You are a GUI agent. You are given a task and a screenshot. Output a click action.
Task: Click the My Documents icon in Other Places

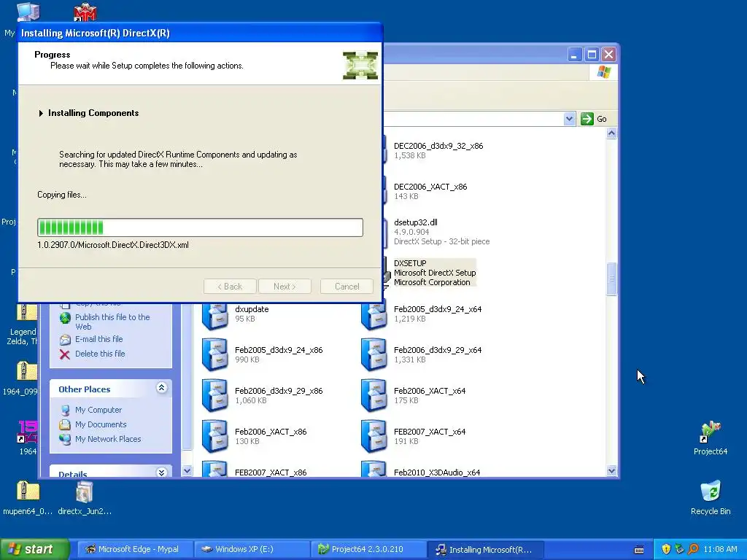pyautogui.click(x=65, y=424)
